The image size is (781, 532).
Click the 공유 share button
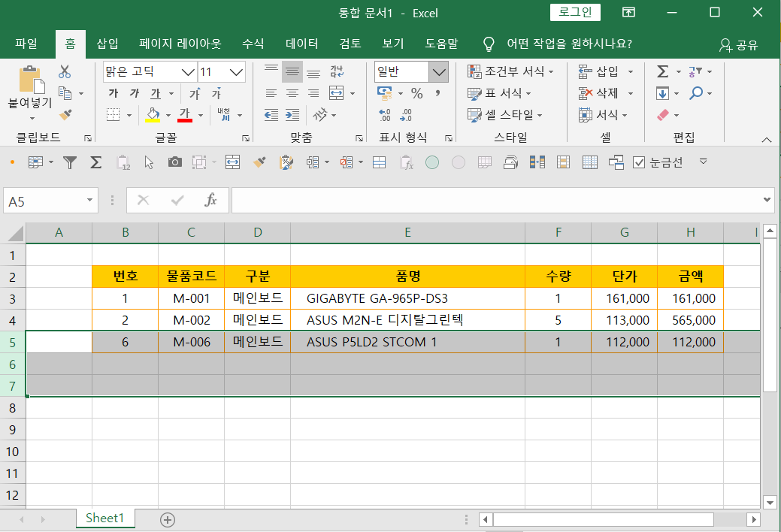(739, 45)
